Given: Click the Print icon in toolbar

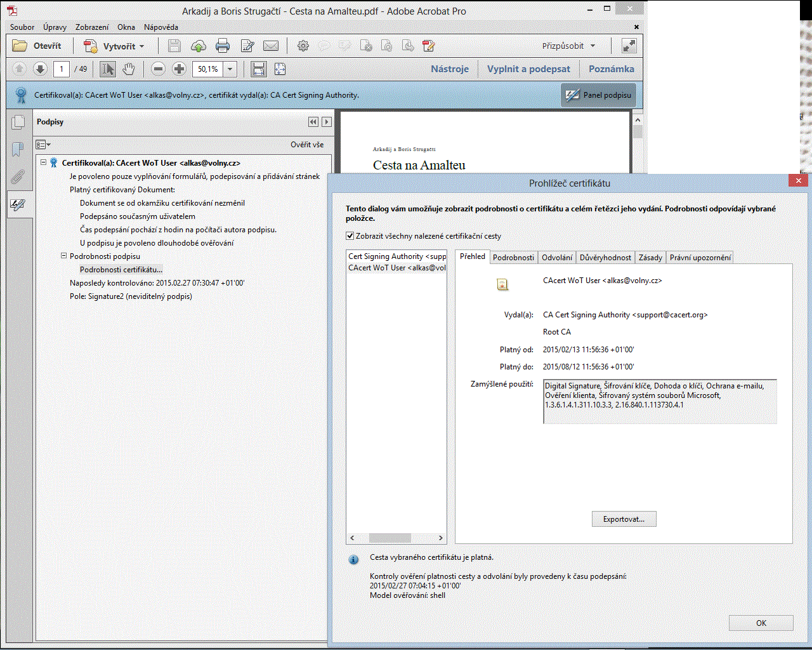Looking at the screenshot, I should point(223,46).
